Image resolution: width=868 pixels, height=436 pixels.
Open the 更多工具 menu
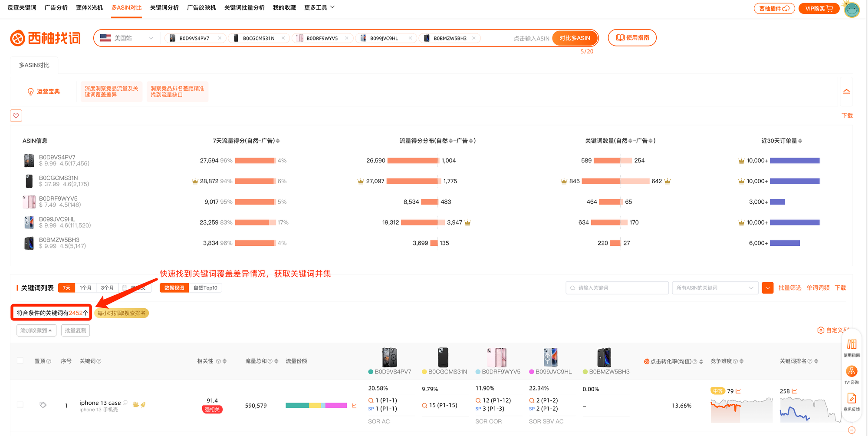click(319, 7)
